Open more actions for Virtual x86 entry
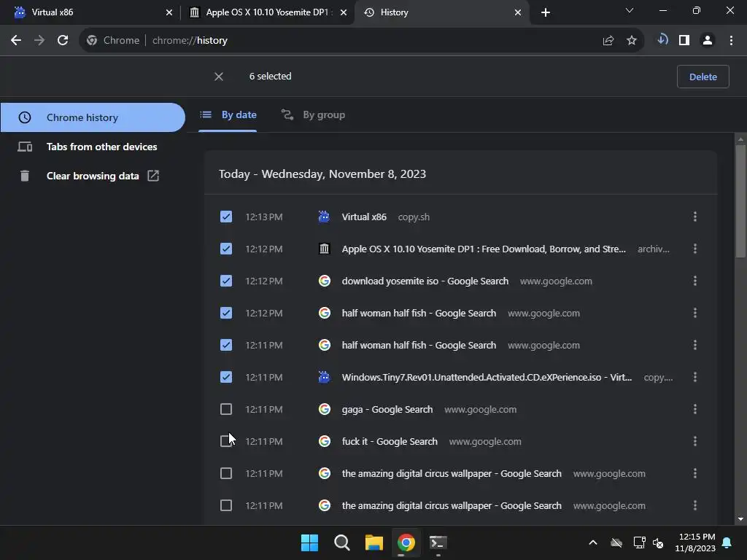747x560 pixels. (695, 217)
